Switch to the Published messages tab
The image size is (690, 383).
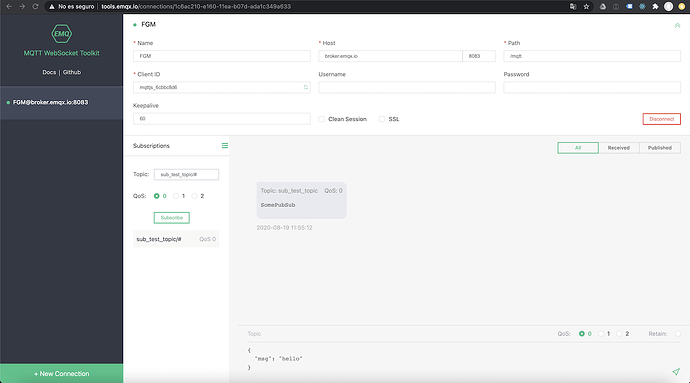(x=660, y=148)
